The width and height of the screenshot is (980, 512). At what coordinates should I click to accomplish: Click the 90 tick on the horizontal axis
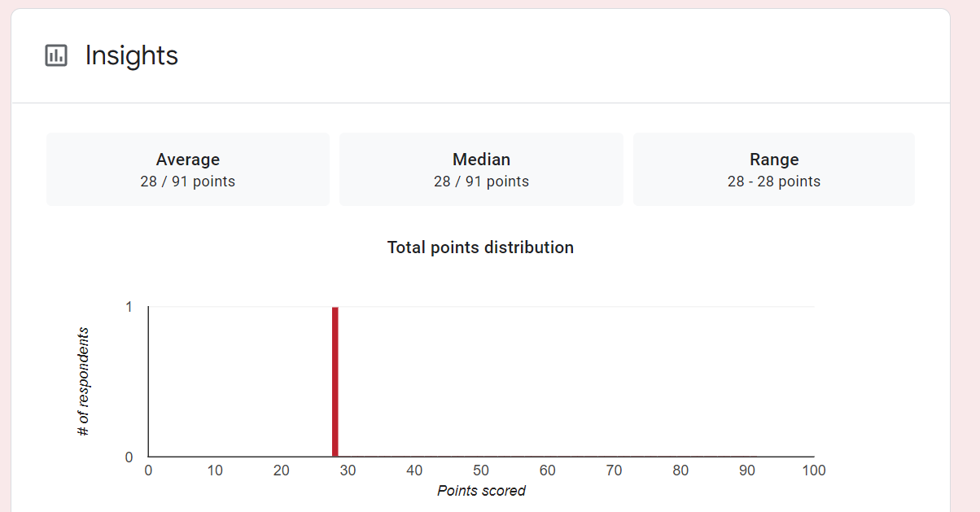pyautogui.click(x=747, y=470)
